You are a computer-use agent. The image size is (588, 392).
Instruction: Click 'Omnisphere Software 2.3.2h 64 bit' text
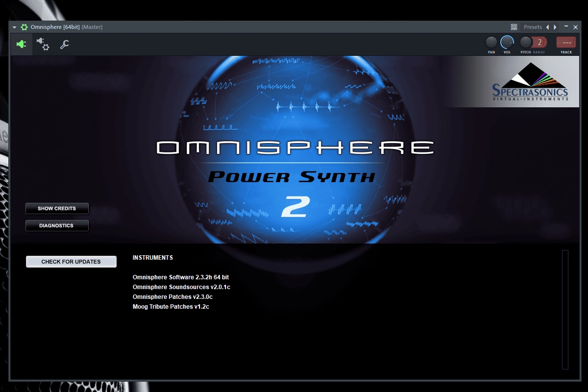(x=181, y=277)
